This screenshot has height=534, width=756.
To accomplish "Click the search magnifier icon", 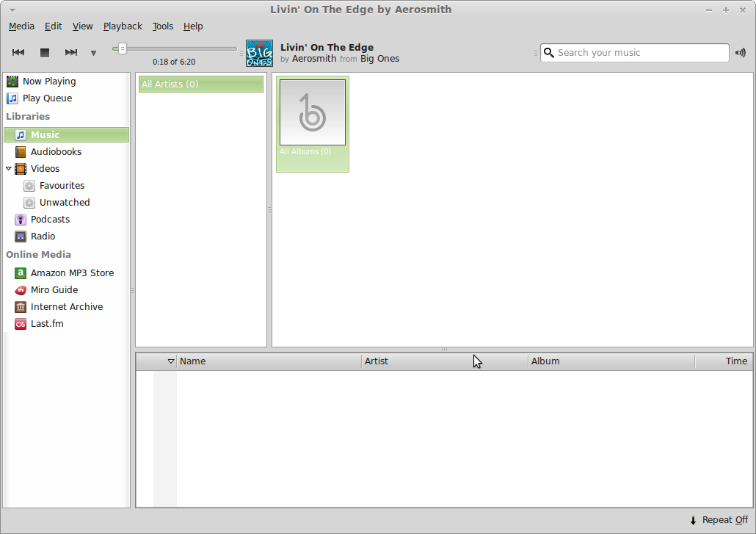I will pos(549,53).
